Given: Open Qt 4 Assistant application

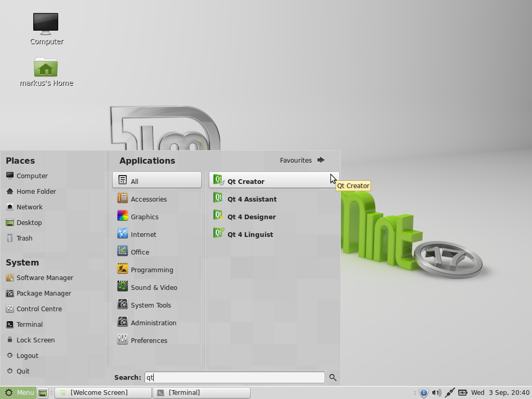Looking at the screenshot, I should pos(274,199).
